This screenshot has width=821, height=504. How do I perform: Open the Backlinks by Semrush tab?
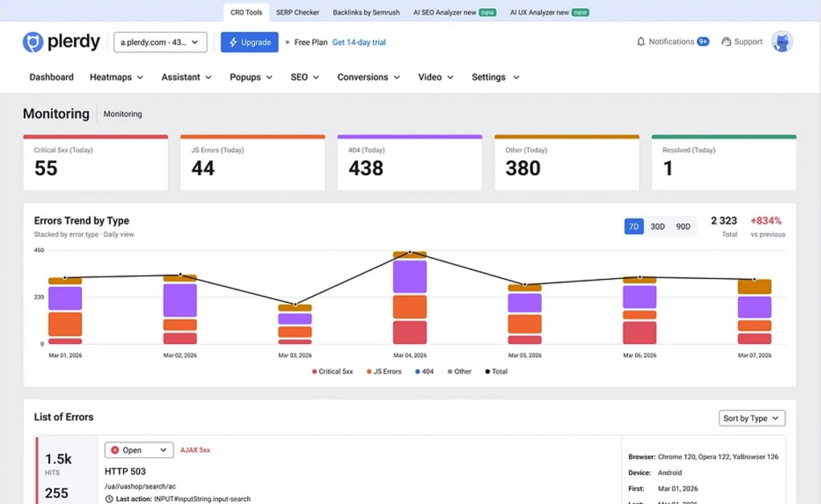pos(366,12)
